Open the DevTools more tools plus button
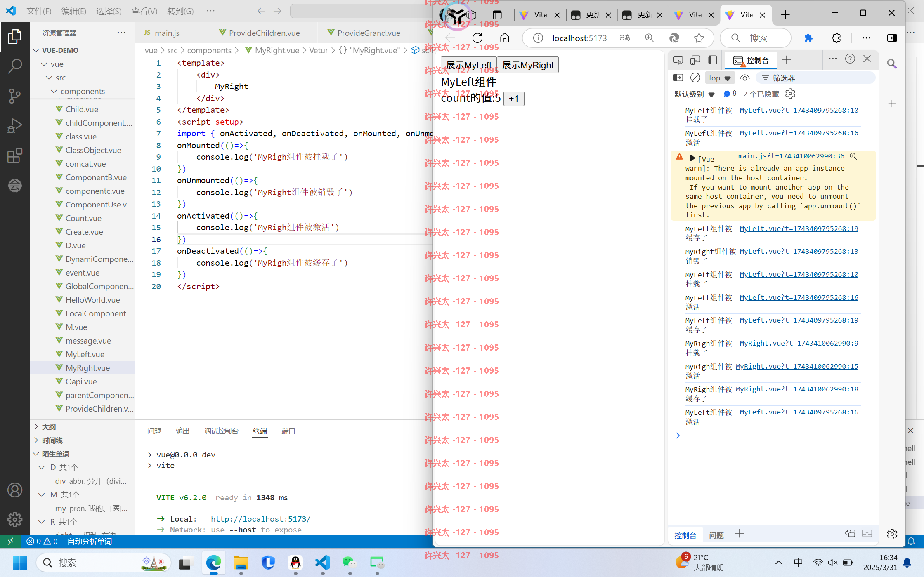Image resolution: width=924 pixels, height=577 pixels. tap(787, 60)
